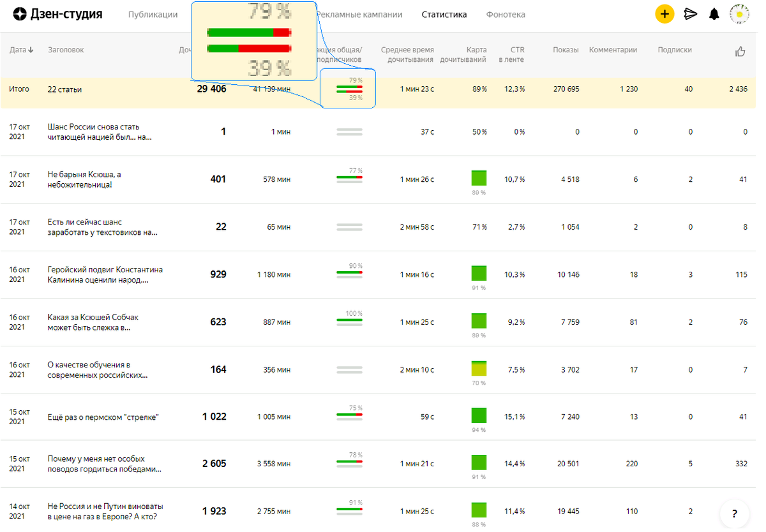The height and width of the screenshot is (532, 766).
Task: Click the 91% read map swatch for 'Геройский подвиг'
Action: tap(479, 273)
